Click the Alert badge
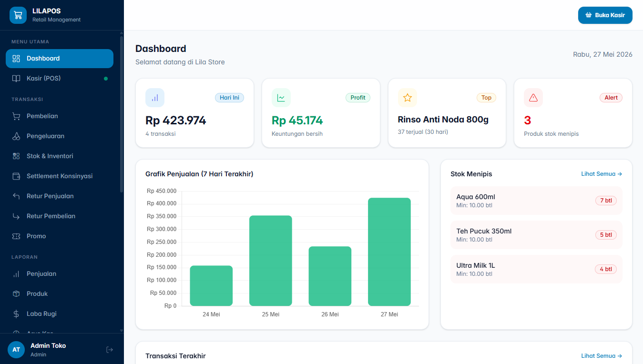The image size is (643, 364). (611, 98)
